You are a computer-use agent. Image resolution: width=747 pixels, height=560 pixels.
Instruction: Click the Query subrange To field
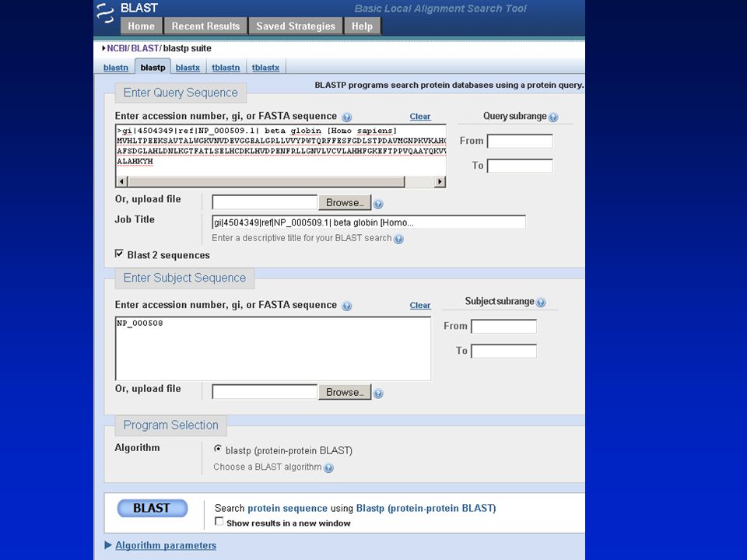coord(520,166)
